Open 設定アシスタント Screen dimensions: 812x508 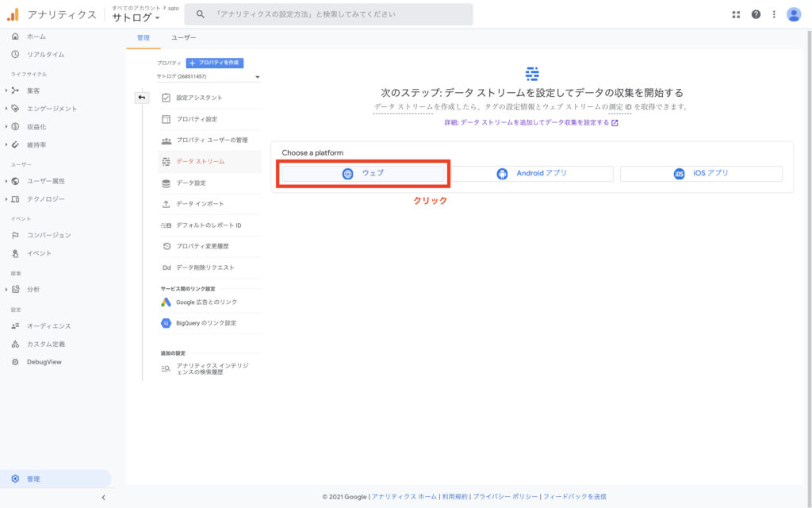(209, 98)
